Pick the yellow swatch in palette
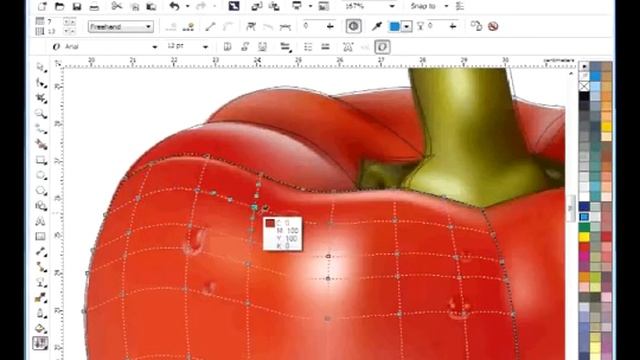Viewport: 640px width, 360px height. 584,237
